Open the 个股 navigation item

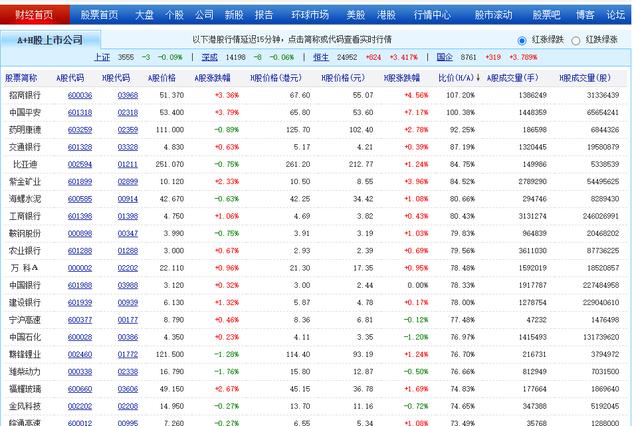click(x=174, y=15)
